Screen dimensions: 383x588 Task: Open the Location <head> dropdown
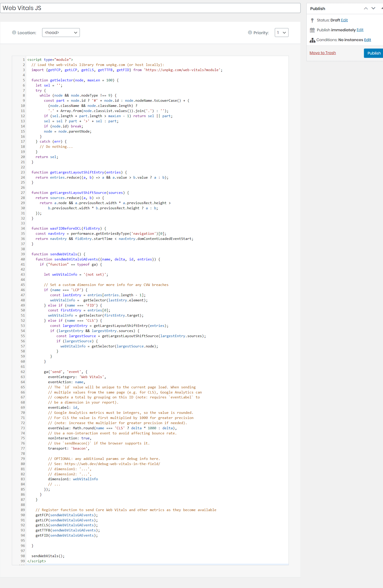click(x=61, y=33)
